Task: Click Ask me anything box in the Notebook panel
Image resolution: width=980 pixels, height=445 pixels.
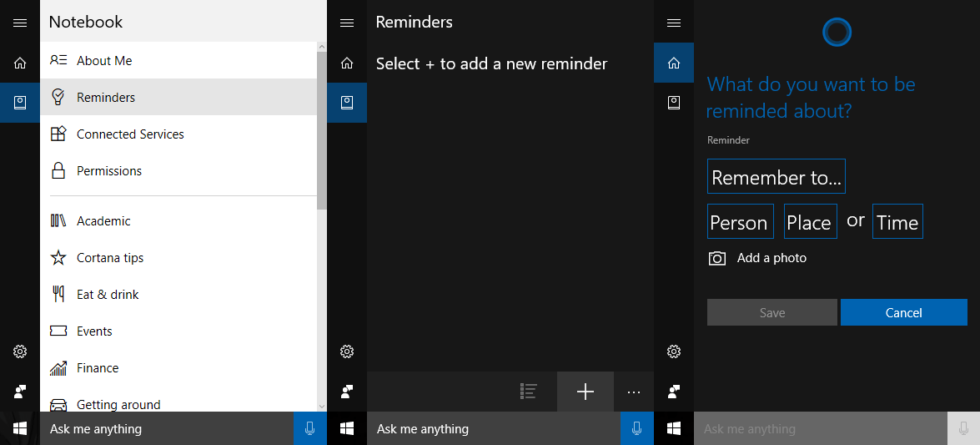Action: (167, 429)
